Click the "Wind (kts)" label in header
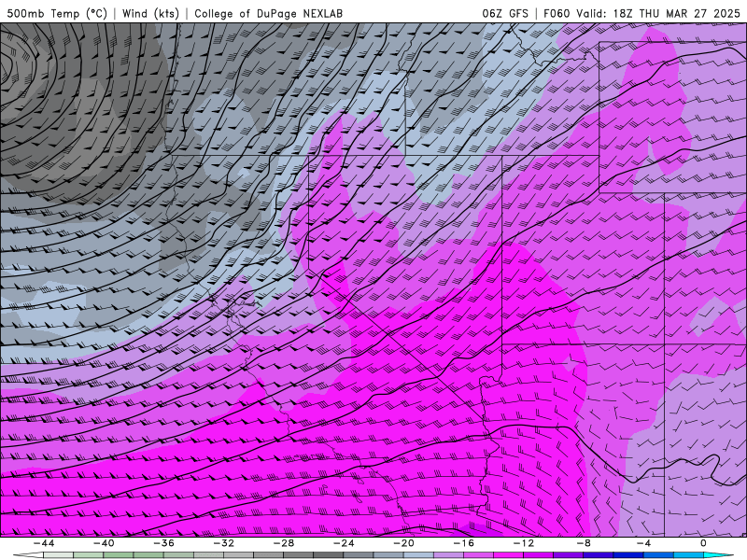Image resolution: width=747 pixels, height=560 pixels. pyautogui.click(x=150, y=13)
